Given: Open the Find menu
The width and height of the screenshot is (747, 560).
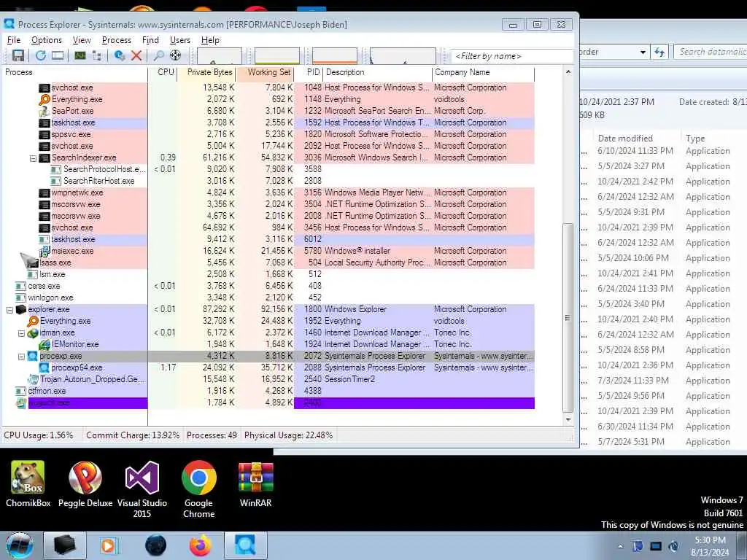Looking at the screenshot, I should point(150,40).
